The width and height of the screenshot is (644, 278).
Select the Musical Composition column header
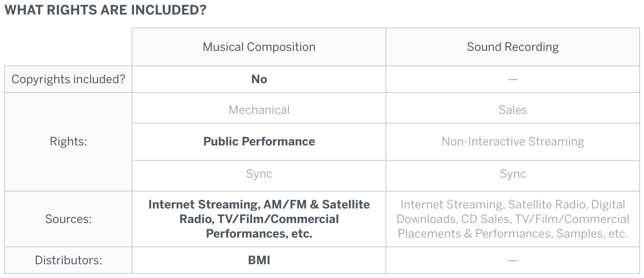259,47
